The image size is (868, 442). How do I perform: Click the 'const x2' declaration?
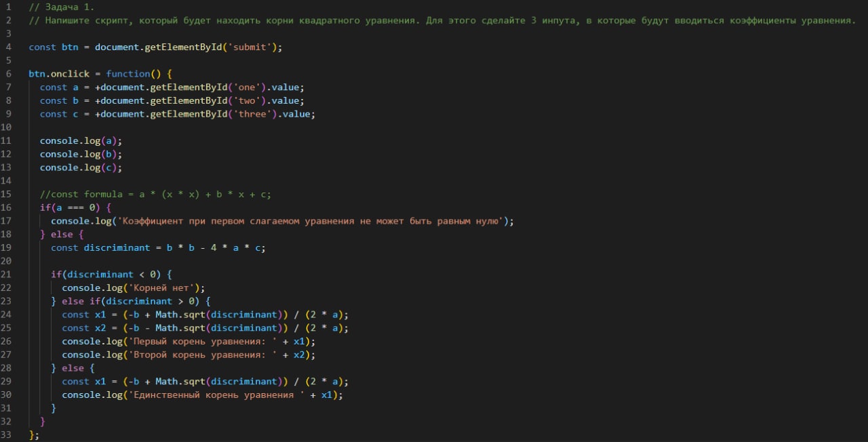(x=84, y=328)
